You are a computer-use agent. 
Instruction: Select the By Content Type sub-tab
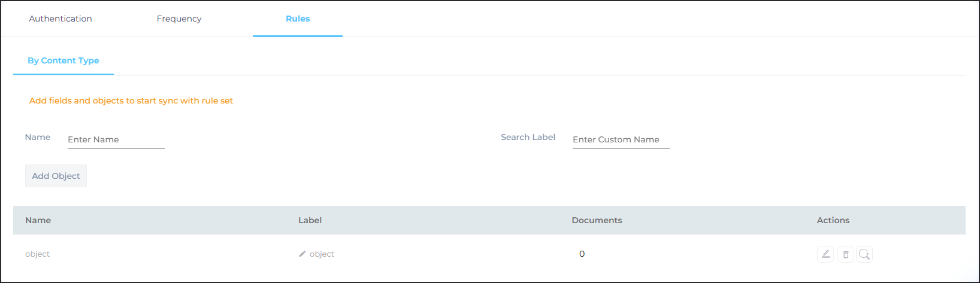pos(63,60)
